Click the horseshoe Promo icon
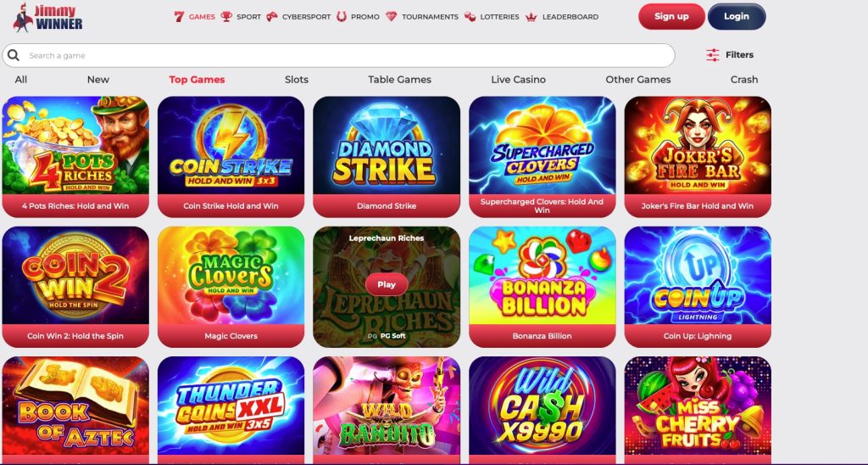This screenshot has height=465, width=868. coord(342,17)
